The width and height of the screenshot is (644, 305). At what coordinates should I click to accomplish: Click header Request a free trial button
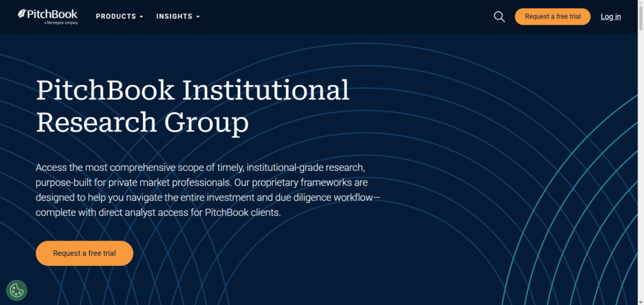click(x=552, y=16)
